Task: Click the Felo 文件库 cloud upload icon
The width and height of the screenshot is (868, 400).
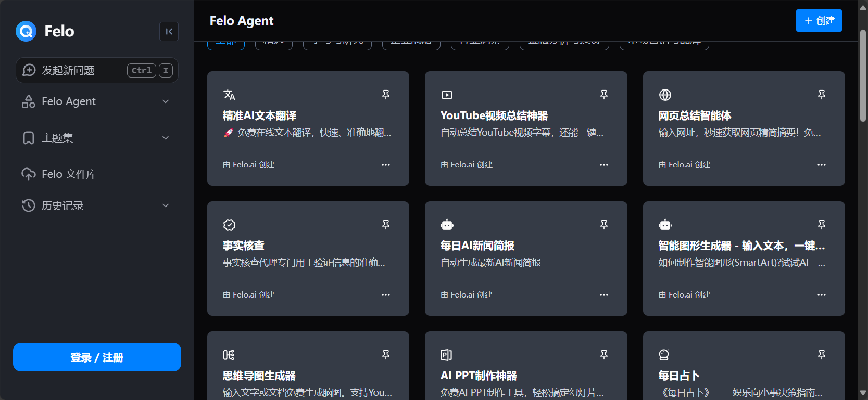Action: click(x=29, y=174)
